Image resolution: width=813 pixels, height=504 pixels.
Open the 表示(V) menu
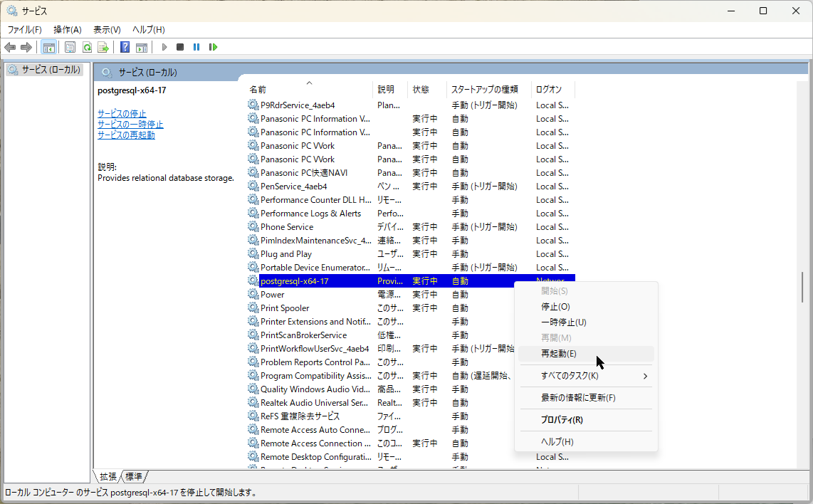click(x=107, y=29)
